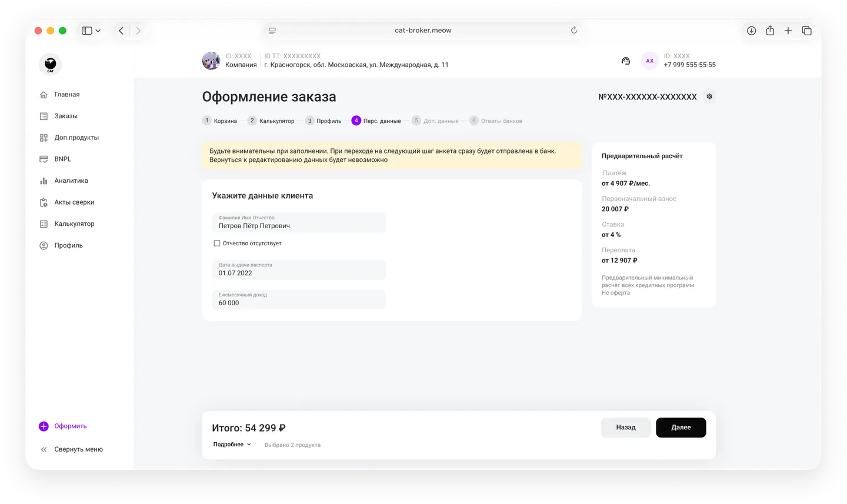Image resolution: width=847 pixels, height=504 pixels.
Task: Go to step 2 Калькулятор
Action: pos(271,121)
